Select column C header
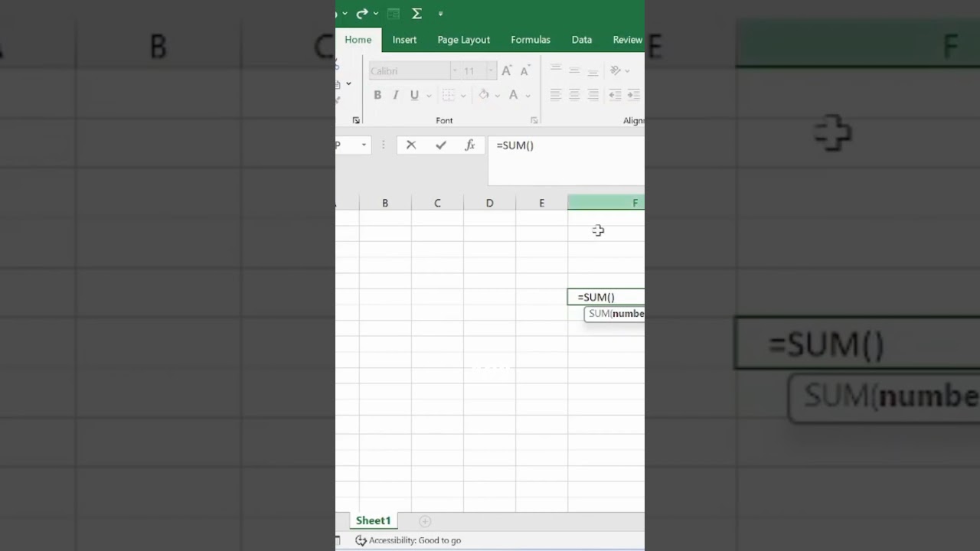 click(437, 203)
